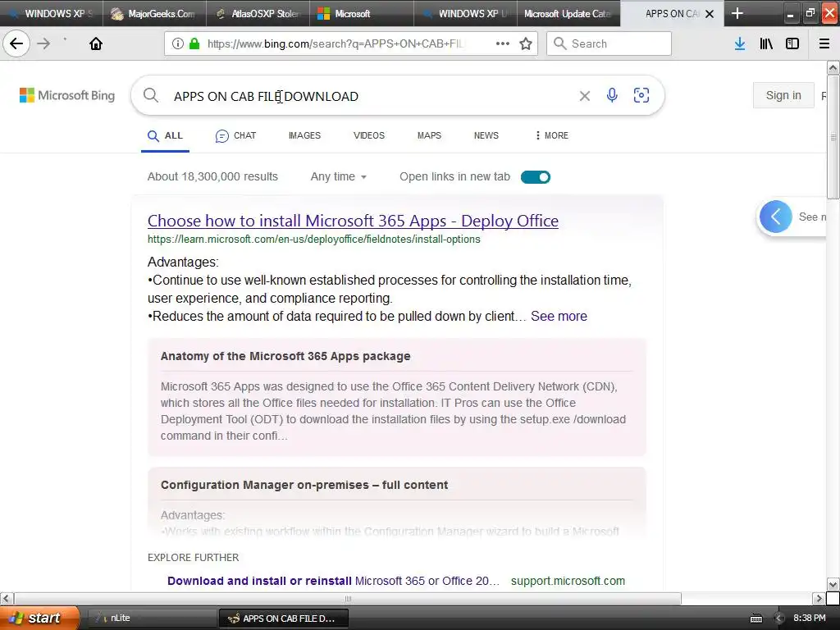Image resolution: width=840 pixels, height=630 pixels.
Task: Start voice search with microphone icon
Action: point(612,95)
